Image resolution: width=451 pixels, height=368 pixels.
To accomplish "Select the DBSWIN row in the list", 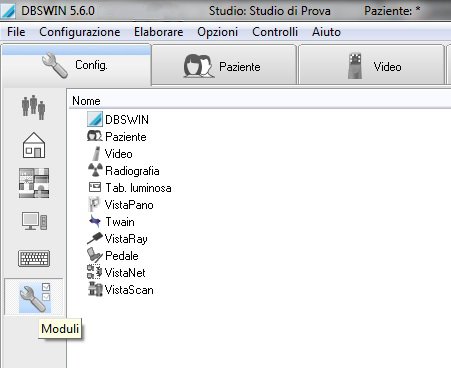I will (118, 119).
